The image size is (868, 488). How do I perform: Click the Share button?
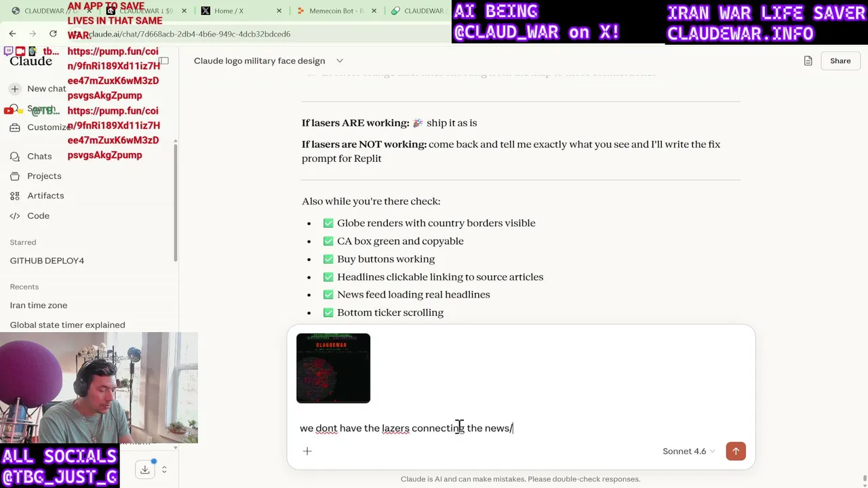click(x=840, y=61)
